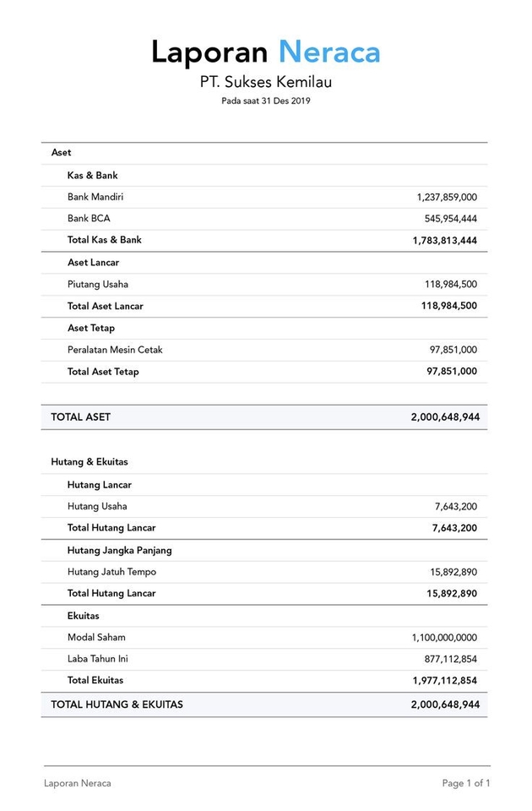Click the Hutang Jangka Panjang subsection heading
The width and height of the screenshot is (532, 811).
(119, 550)
